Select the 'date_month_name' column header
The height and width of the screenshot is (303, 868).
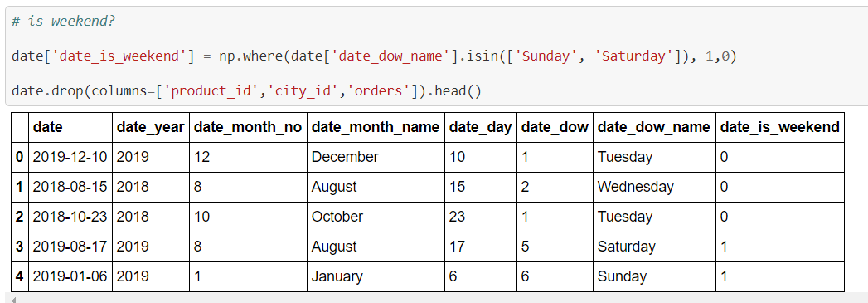pos(376,127)
